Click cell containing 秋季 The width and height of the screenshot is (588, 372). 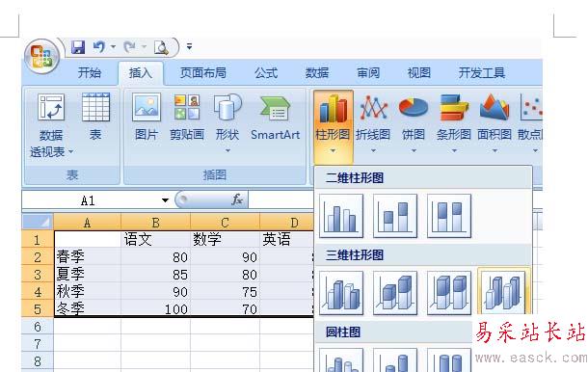(88, 291)
